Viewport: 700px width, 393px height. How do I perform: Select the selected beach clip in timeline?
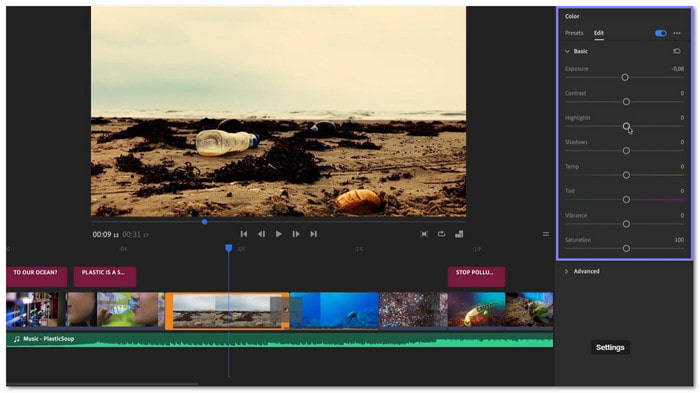(x=227, y=311)
